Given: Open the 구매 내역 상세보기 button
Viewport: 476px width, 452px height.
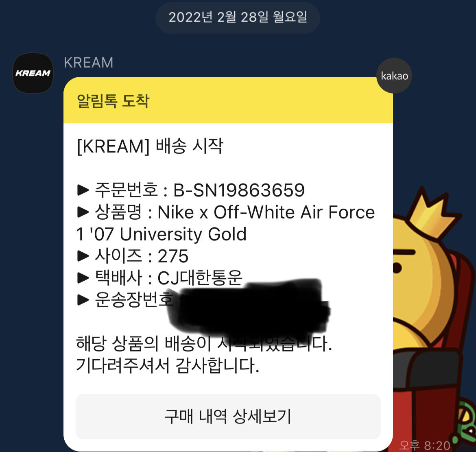Looking at the screenshot, I should 228,417.
